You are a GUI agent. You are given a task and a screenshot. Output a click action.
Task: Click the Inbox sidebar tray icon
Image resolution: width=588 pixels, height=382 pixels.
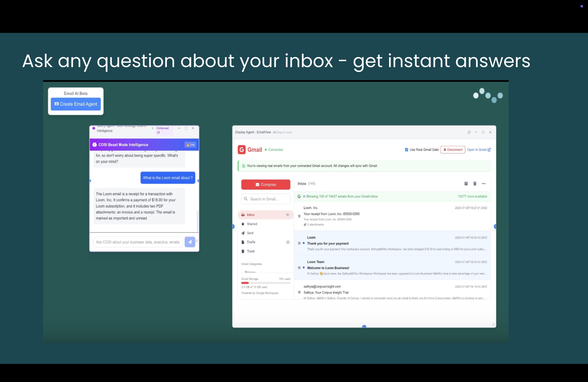pos(243,215)
